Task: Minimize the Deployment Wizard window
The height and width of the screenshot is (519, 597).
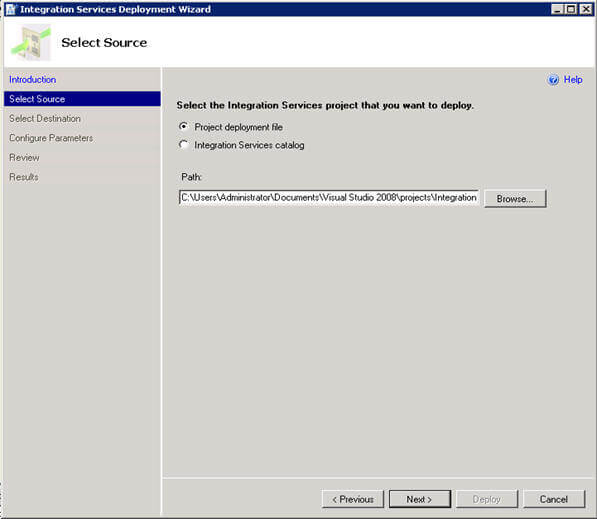Action: (557, 9)
